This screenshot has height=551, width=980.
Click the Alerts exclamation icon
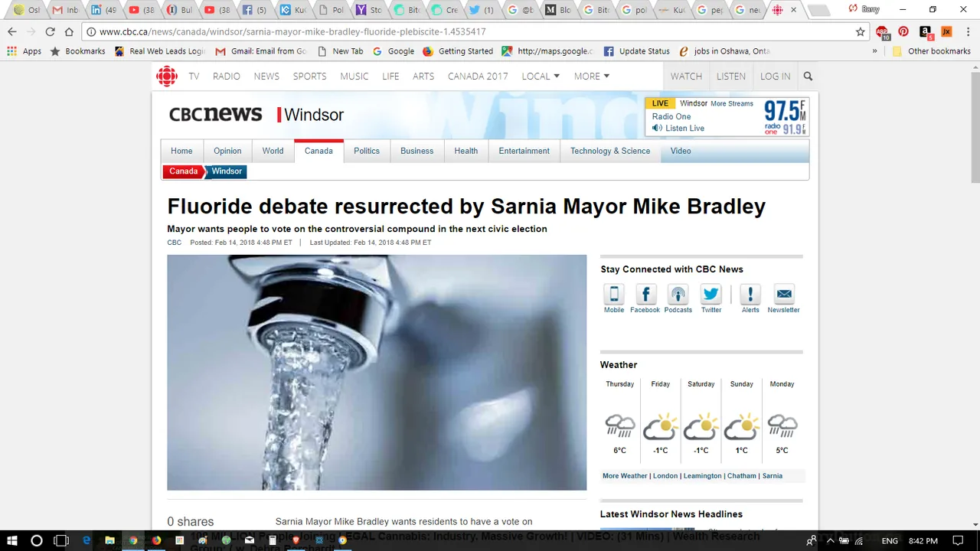tap(750, 294)
